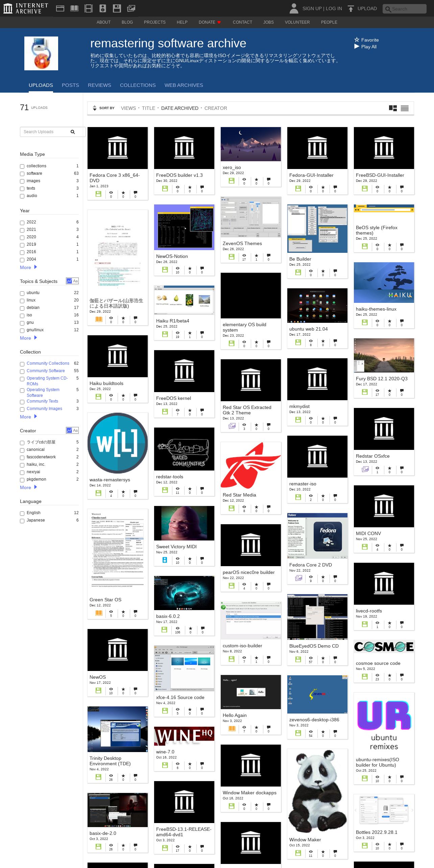Open the Blog menu item
Viewport: 434px width, 868px height.
click(127, 22)
